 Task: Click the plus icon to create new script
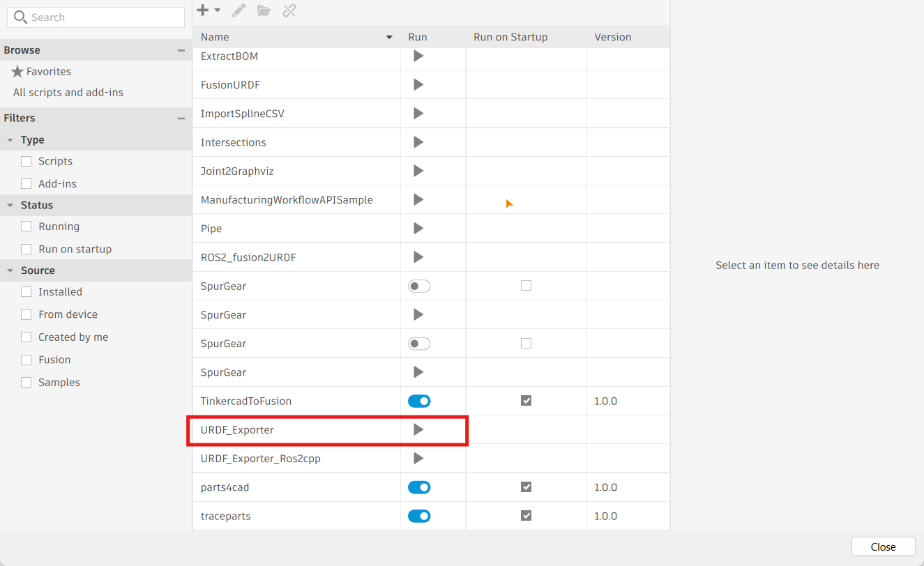(203, 10)
